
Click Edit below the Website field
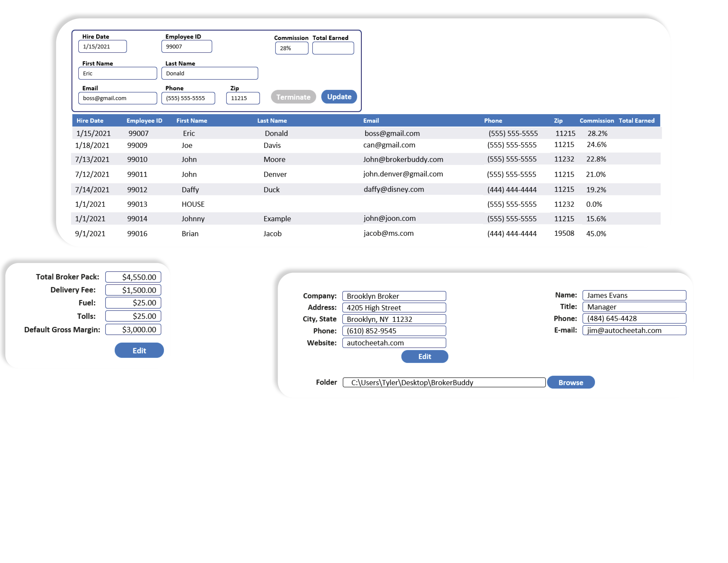pyautogui.click(x=424, y=357)
